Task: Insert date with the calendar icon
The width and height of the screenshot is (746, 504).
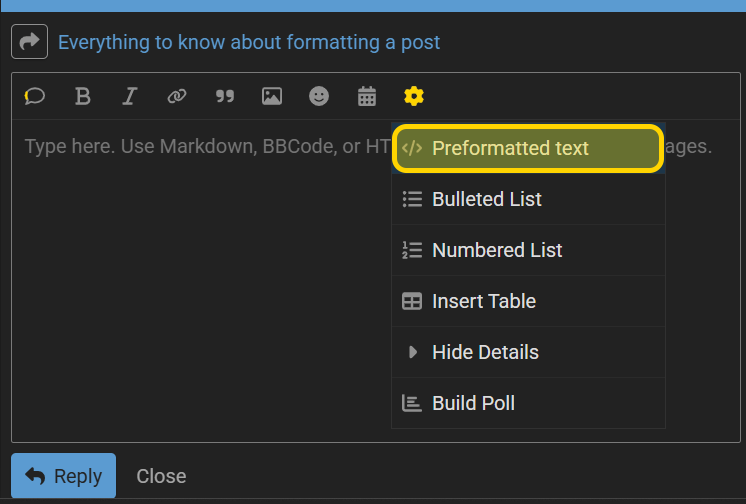Action: point(367,97)
